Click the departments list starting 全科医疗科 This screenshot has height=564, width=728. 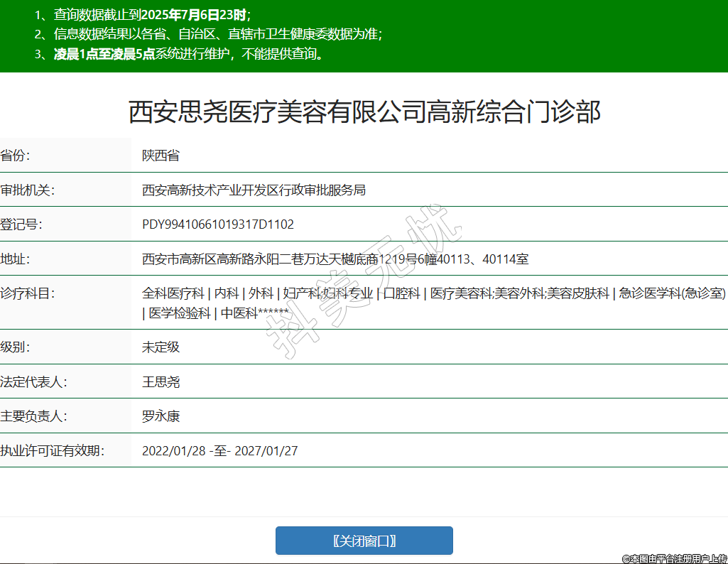coord(433,294)
